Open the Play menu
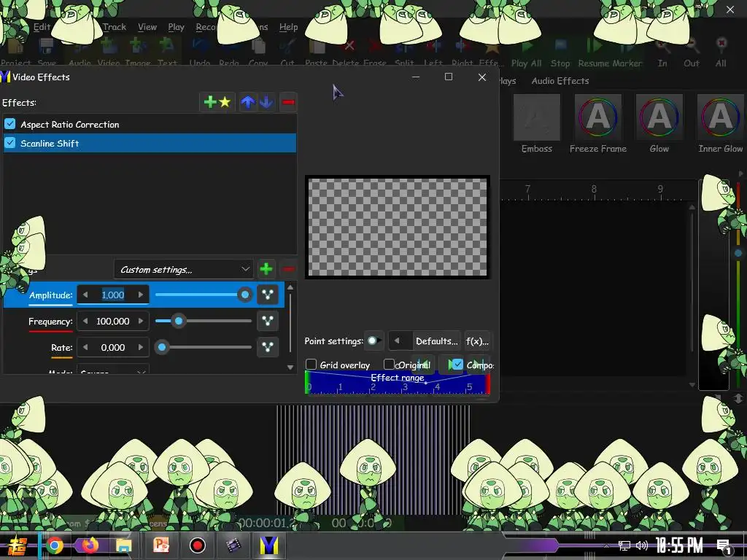 pyautogui.click(x=176, y=27)
